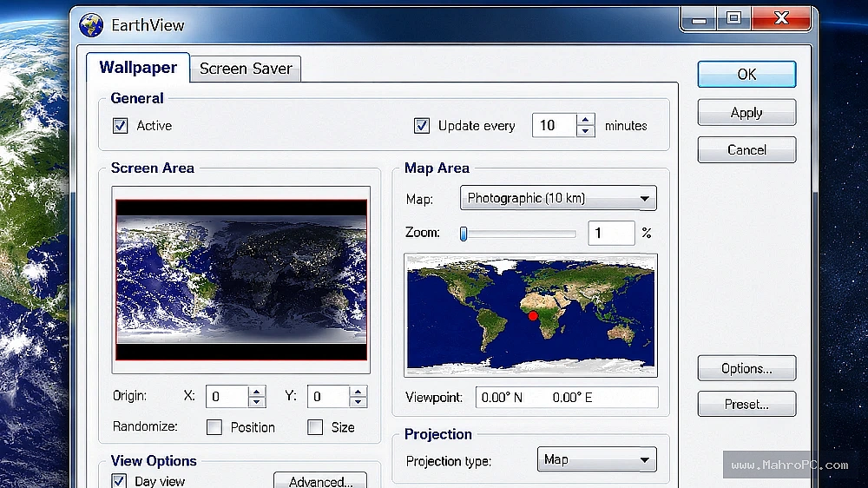Viewport: 868px width, 488px height.
Task: Decrease update minutes with down arrow
Action: click(x=585, y=131)
